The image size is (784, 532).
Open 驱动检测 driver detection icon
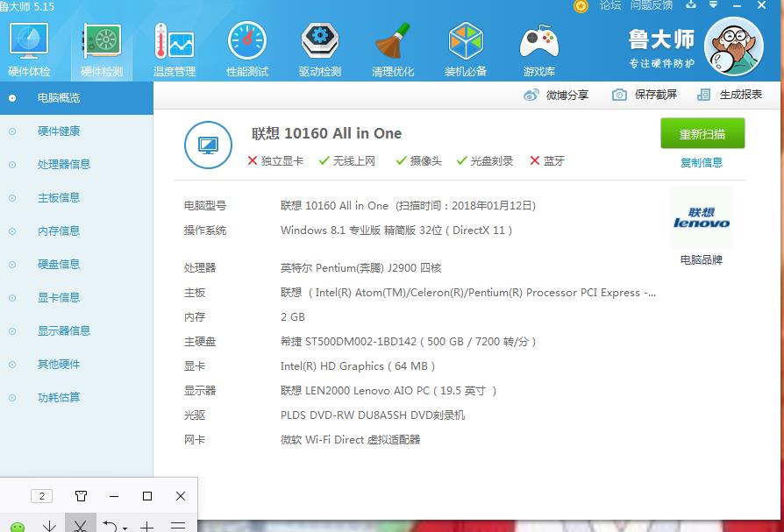[320, 50]
